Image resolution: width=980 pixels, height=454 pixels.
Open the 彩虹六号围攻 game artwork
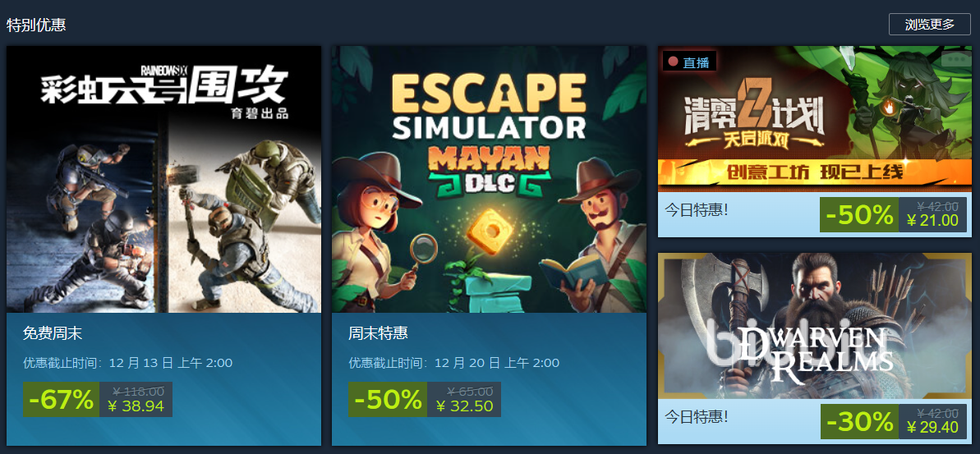163,179
